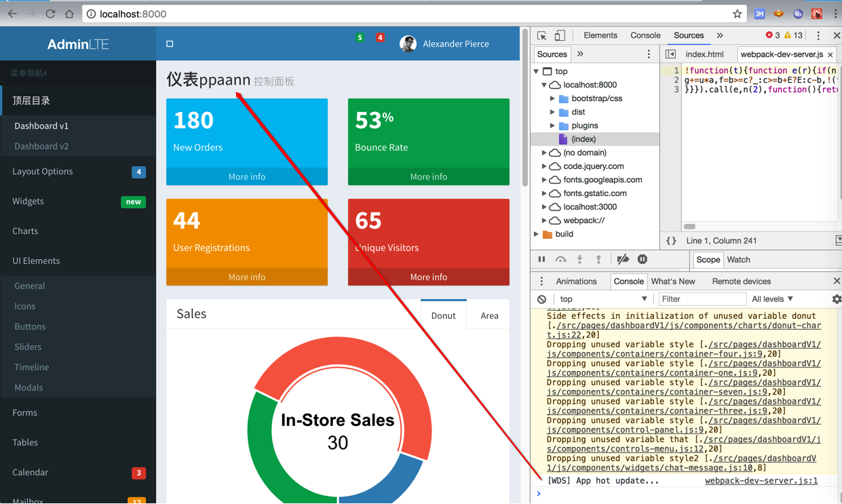Step out of current function

598,260
